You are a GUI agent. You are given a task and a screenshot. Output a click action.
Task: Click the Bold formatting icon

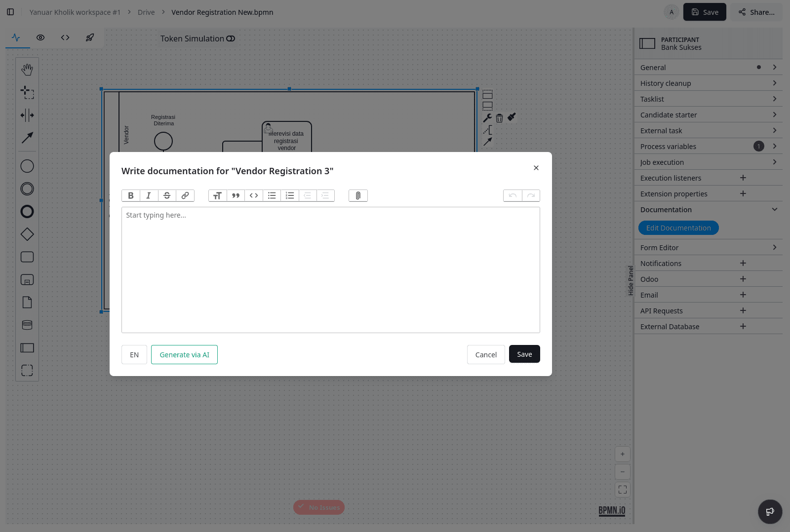[131, 196]
